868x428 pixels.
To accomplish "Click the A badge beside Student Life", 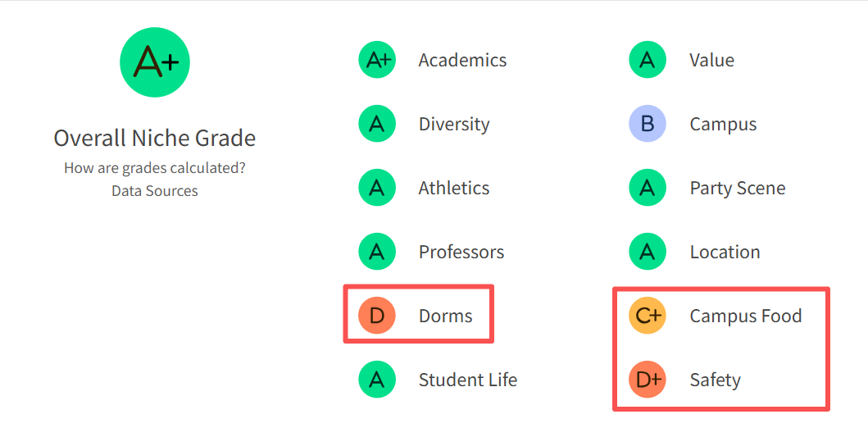I will click(377, 380).
